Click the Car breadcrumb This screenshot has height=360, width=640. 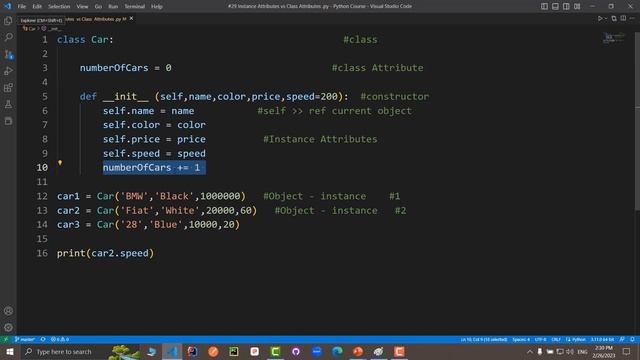29,29
